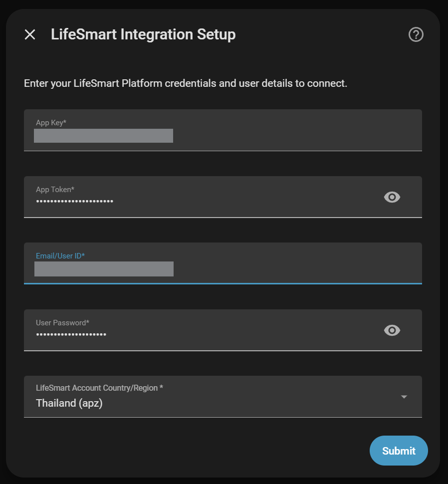Open the Account Country/Region dropdown
Viewport: 448px width, 484px height.
click(x=223, y=397)
